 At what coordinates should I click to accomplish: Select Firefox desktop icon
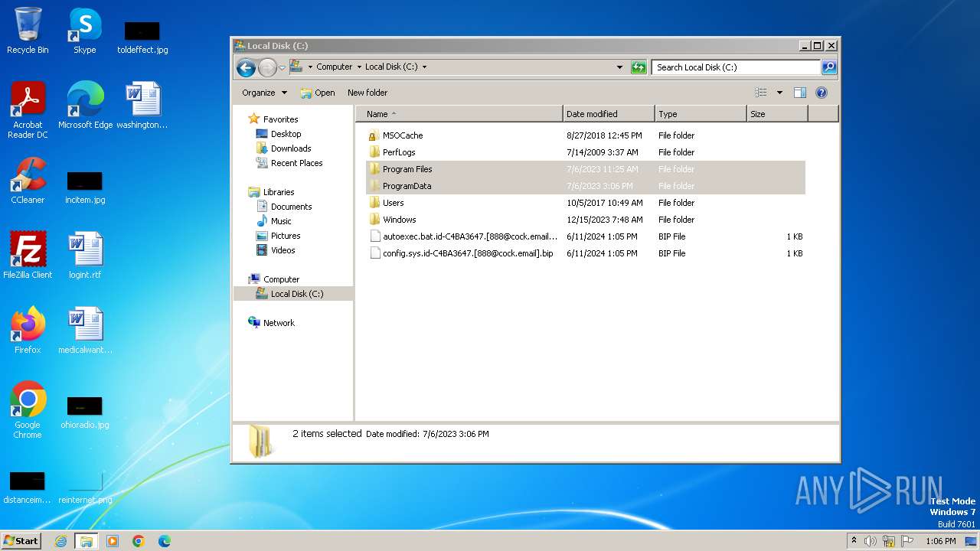click(28, 331)
